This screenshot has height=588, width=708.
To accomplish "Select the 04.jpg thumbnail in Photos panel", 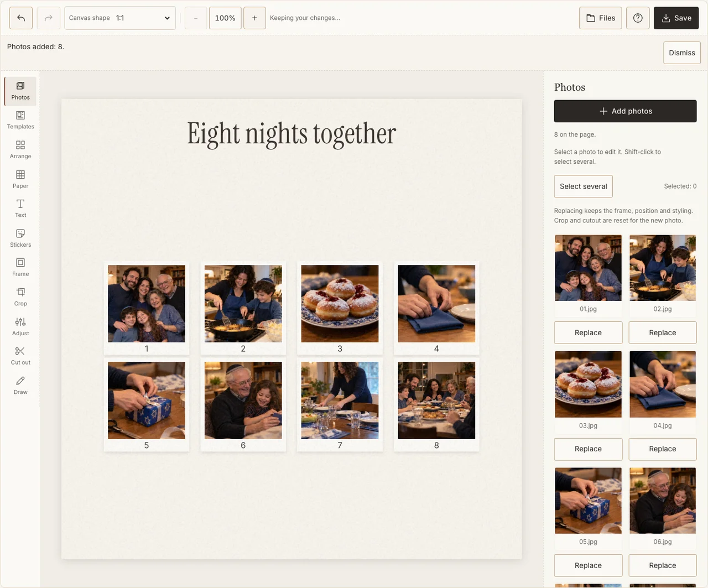I will 663,384.
